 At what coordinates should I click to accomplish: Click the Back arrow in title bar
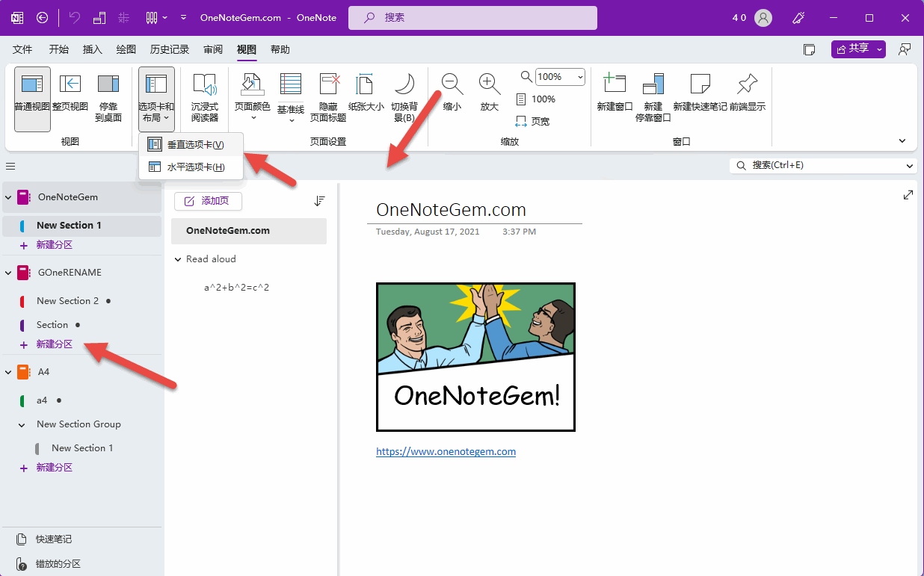pyautogui.click(x=43, y=17)
